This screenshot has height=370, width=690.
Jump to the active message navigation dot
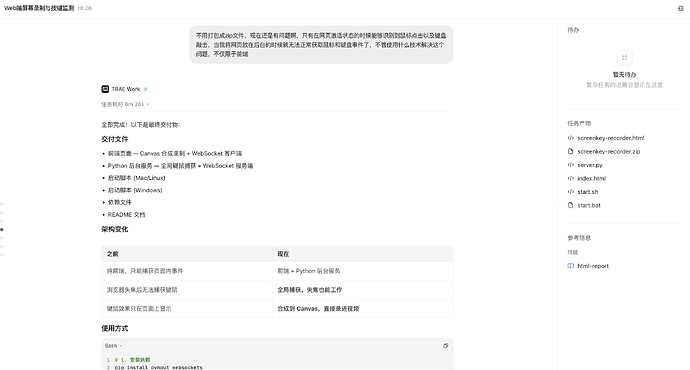[2, 229]
